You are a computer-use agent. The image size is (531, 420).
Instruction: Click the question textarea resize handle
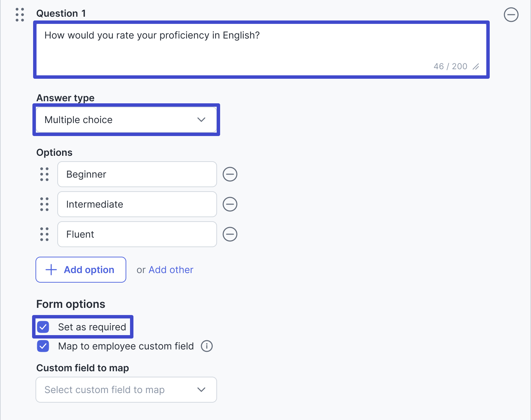point(476,67)
